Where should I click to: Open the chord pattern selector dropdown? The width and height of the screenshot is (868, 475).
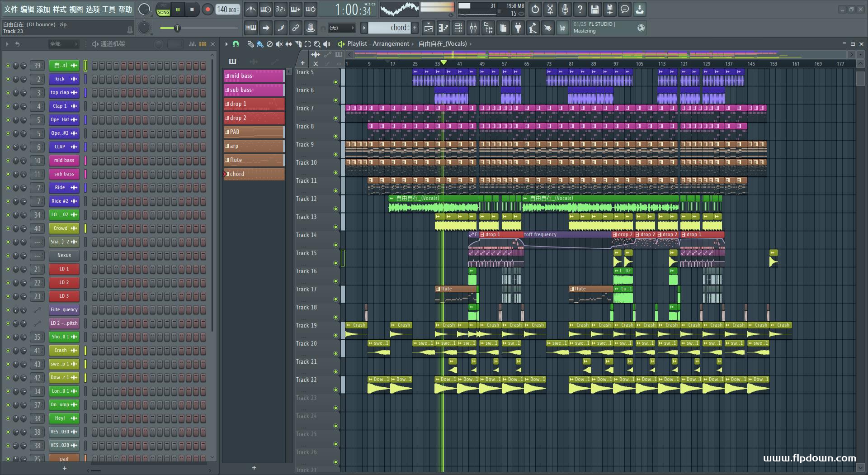pyautogui.click(x=389, y=28)
